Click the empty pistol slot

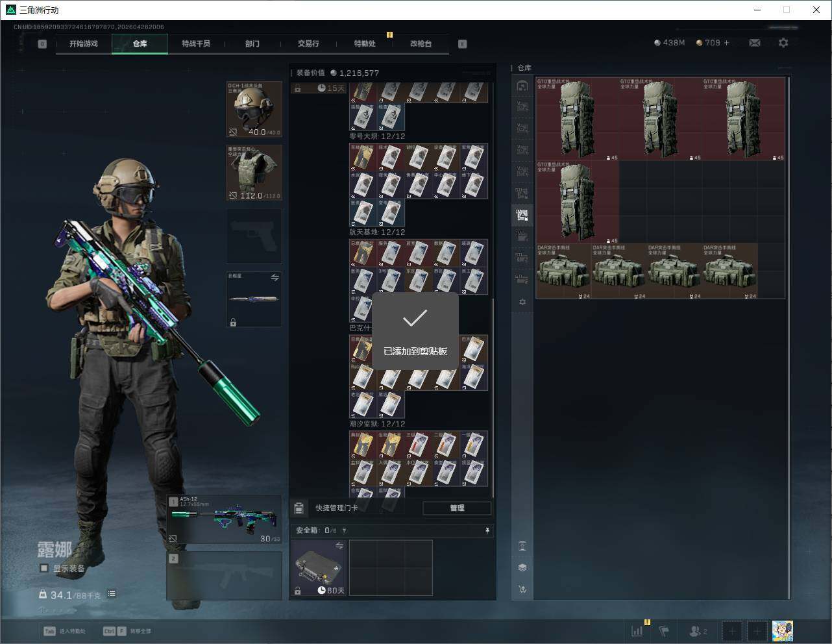[254, 236]
